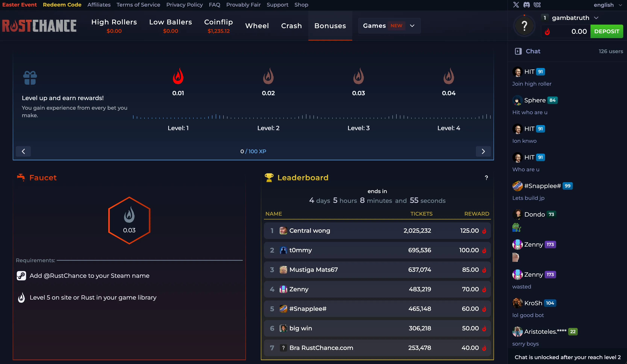Screen dimensions: 627x364
Task: Expand the Games dropdown
Action: [x=389, y=26]
